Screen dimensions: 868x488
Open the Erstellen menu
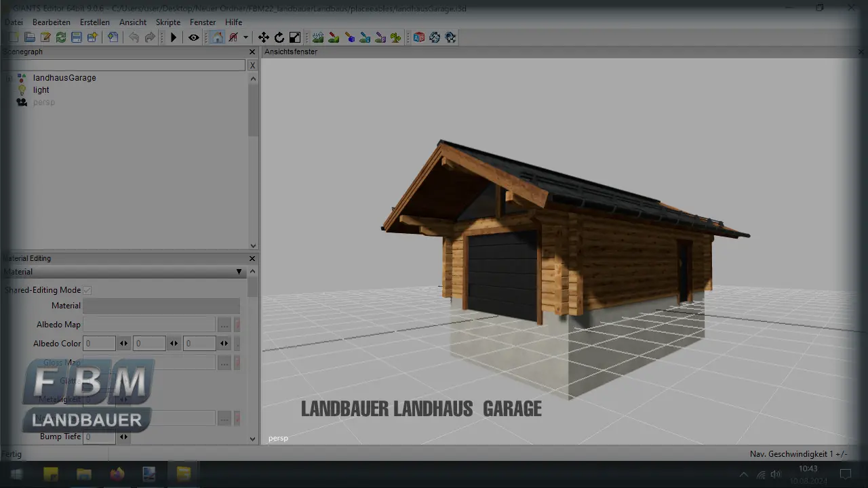point(95,22)
